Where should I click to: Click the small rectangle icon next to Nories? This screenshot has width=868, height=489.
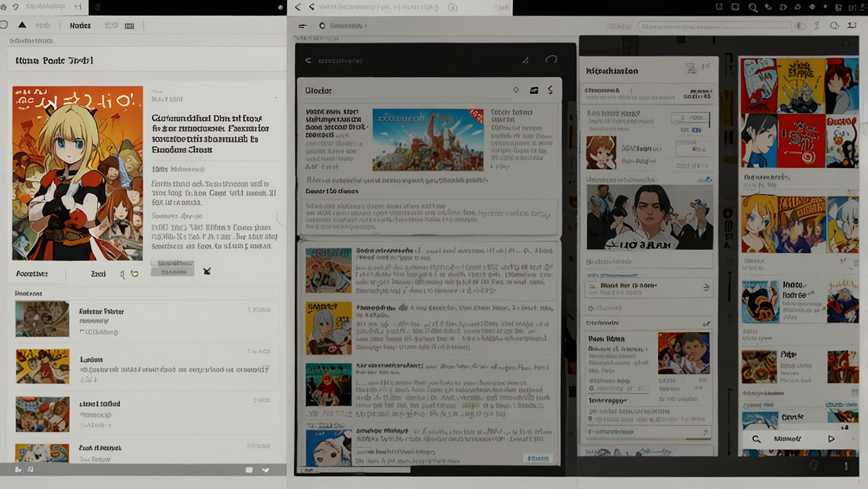pyautogui.click(x=129, y=26)
